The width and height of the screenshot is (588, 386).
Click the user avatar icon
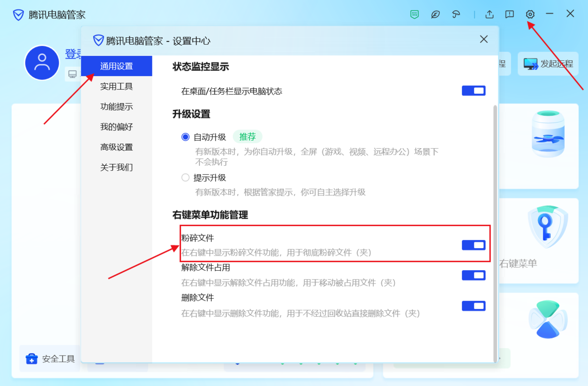[42, 63]
